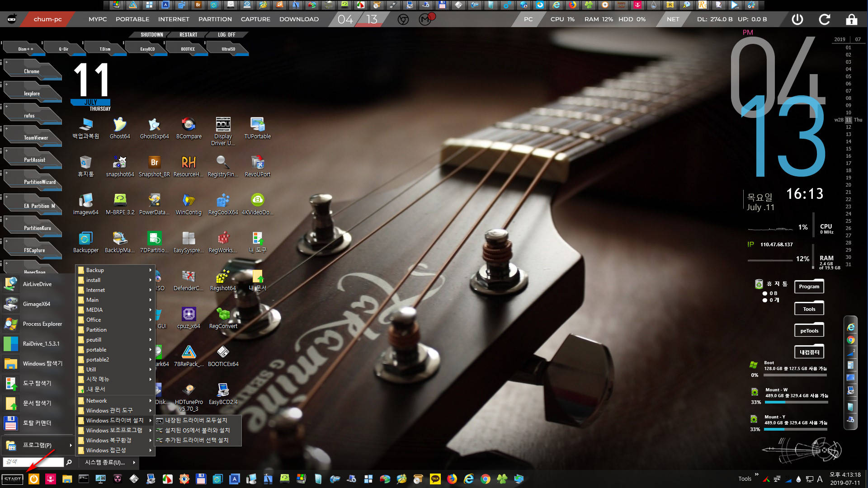The height and width of the screenshot is (488, 868).
Task: Click the Chrome icon in the taskbar
Action: tap(486, 479)
